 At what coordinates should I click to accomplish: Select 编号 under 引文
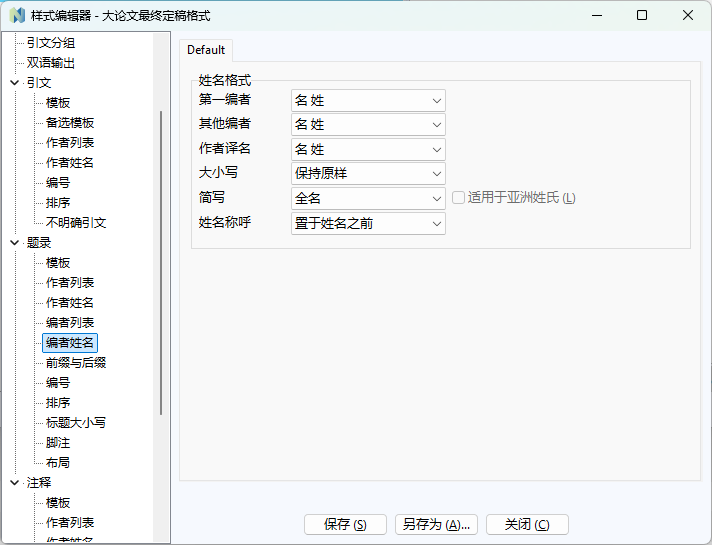(58, 183)
